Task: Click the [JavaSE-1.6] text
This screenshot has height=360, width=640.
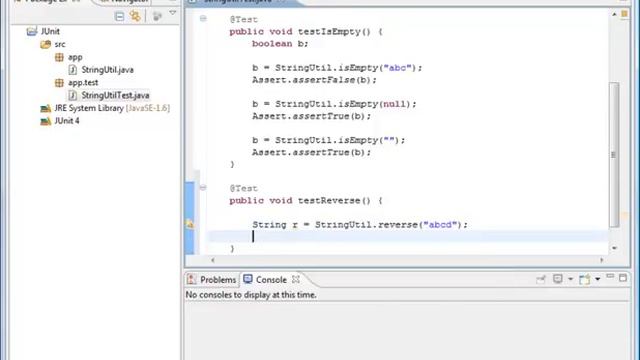Action: 148,108
